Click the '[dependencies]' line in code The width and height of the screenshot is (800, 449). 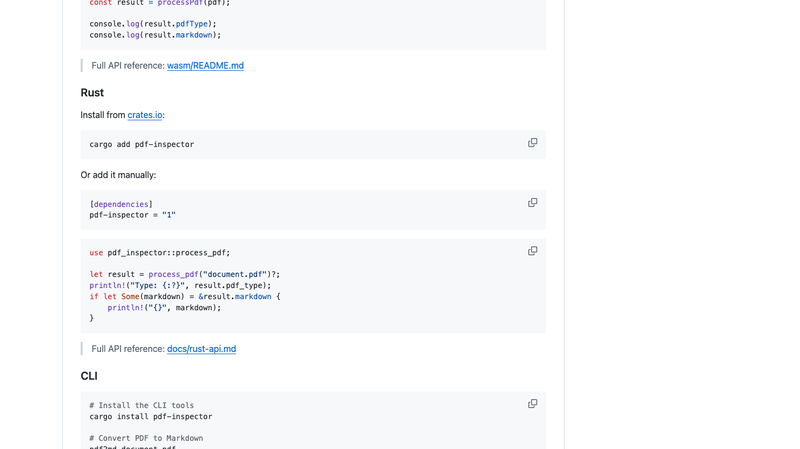click(121, 204)
